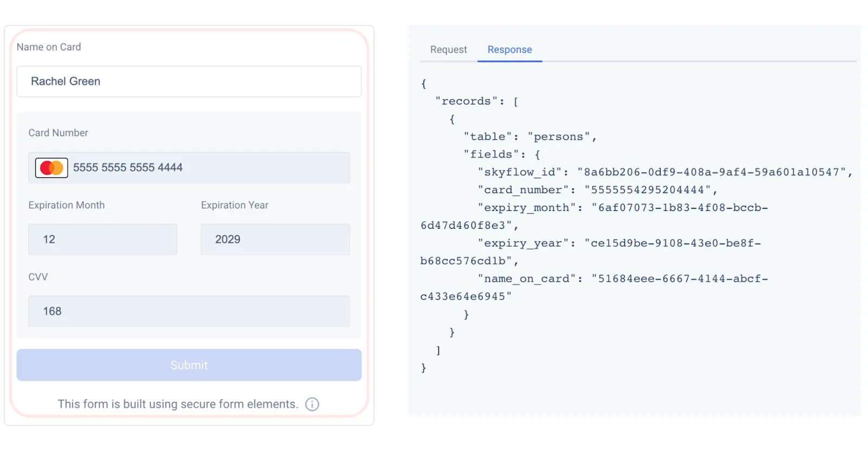The image size is (868, 450).
Task: Focus the Name on Card field
Action: coord(189,81)
